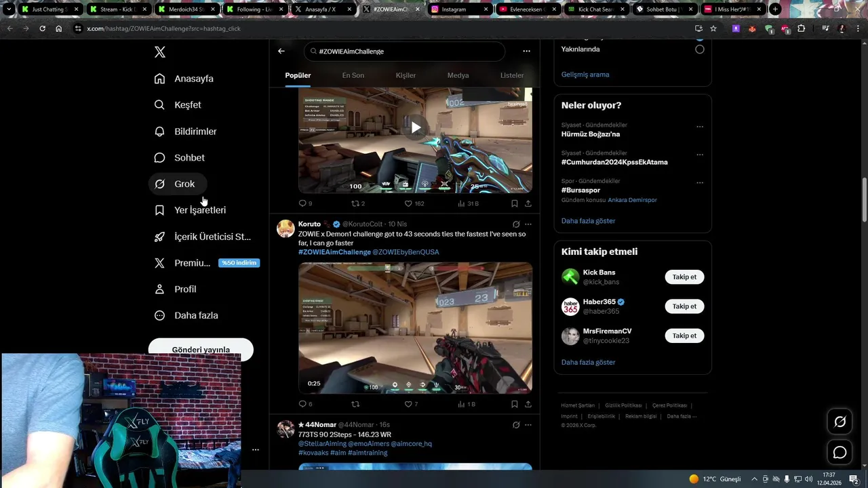Switch to the Popüler tab
This screenshot has width=868, height=488.
click(x=298, y=75)
